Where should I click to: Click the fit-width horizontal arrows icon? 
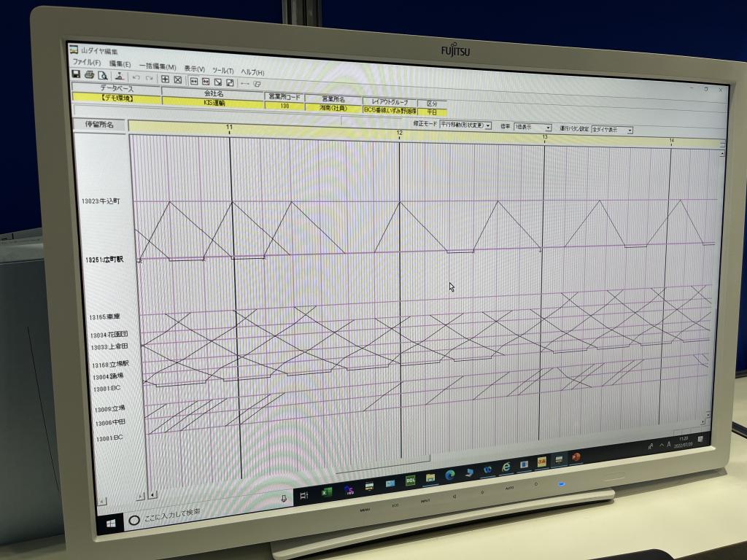tap(194, 81)
